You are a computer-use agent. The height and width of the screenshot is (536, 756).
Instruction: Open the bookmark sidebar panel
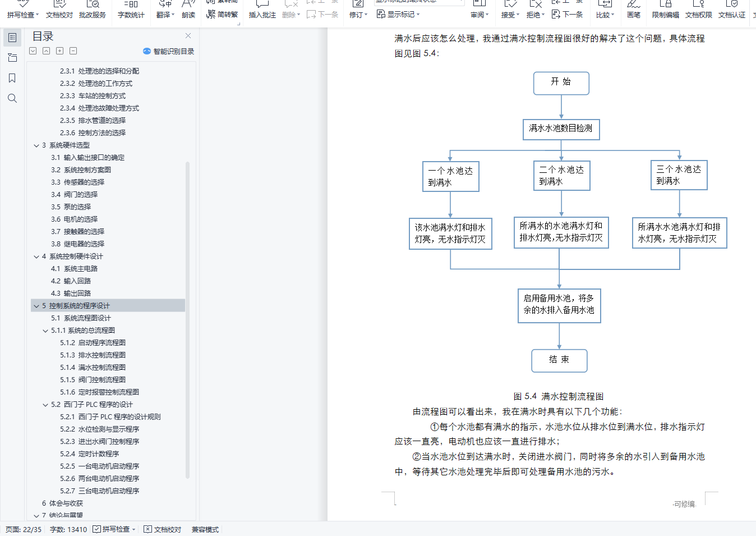point(12,78)
